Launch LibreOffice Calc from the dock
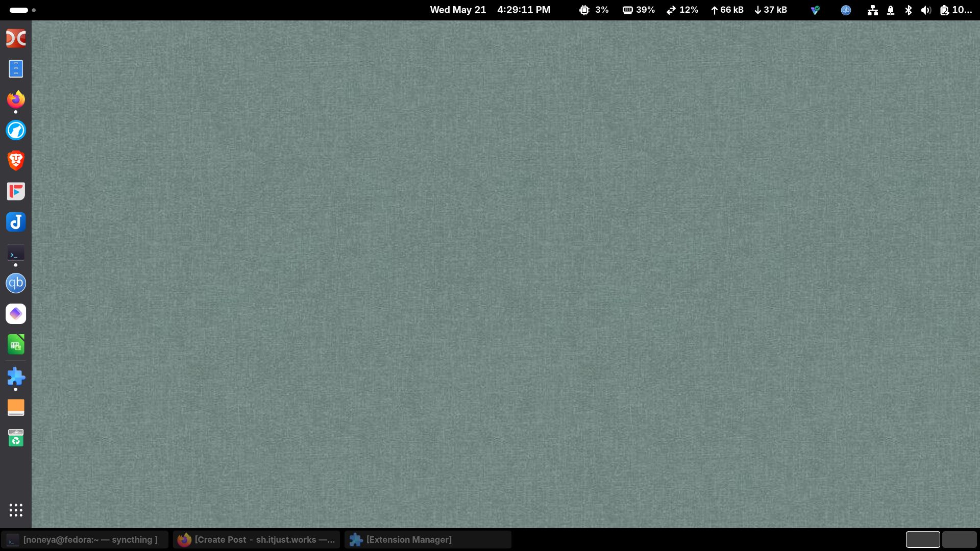The image size is (980, 551). tap(16, 344)
